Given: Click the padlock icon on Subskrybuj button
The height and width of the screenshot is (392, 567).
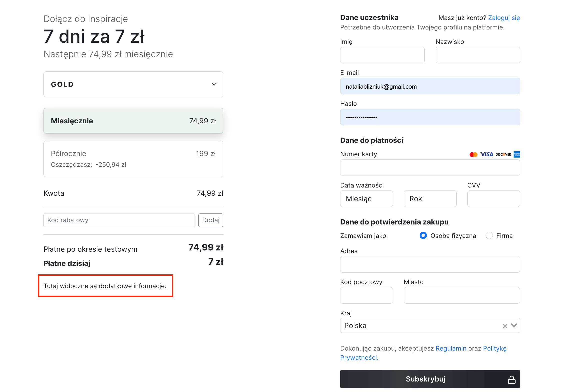Looking at the screenshot, I should point(512,380).
